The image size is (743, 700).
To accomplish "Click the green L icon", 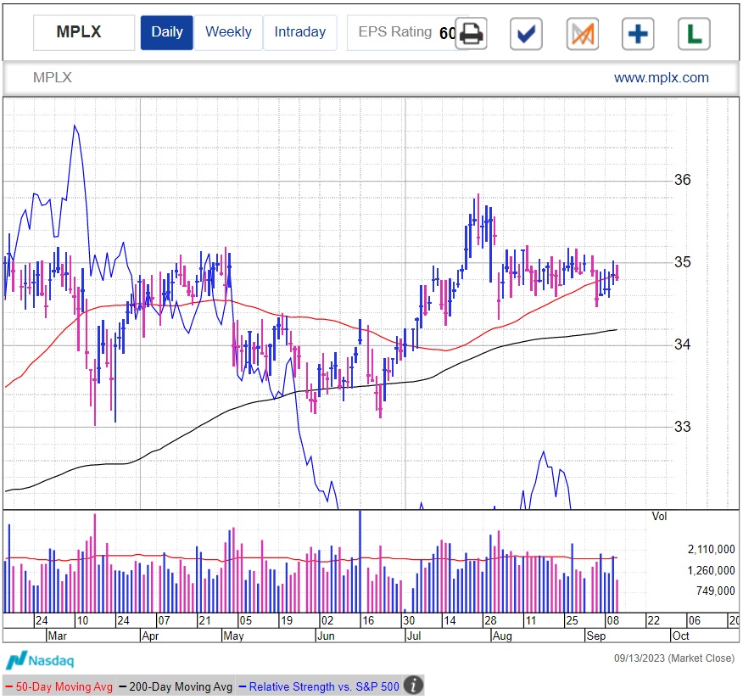I will (x=694, y=34).
